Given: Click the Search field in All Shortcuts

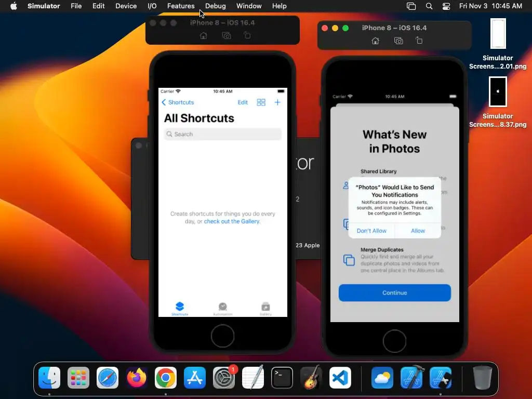Looking at the screenshot, I should click(222, 135).
